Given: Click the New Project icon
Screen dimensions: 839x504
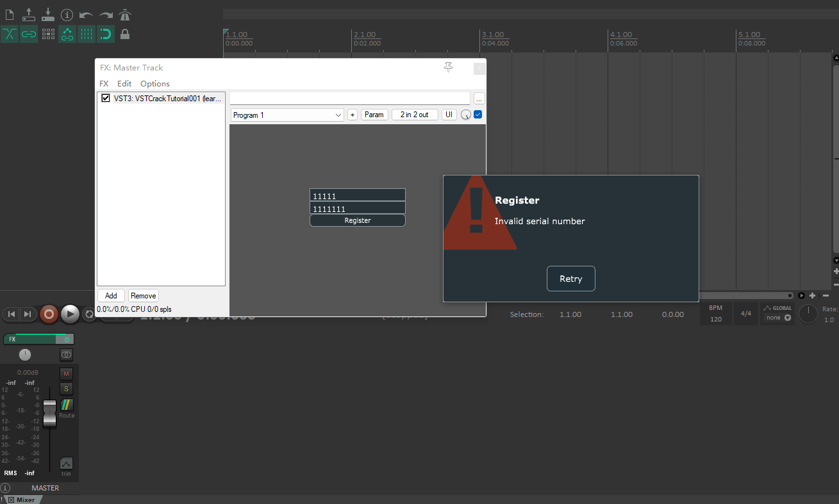Looking at the screenshot, I should [x=10, y=15].
